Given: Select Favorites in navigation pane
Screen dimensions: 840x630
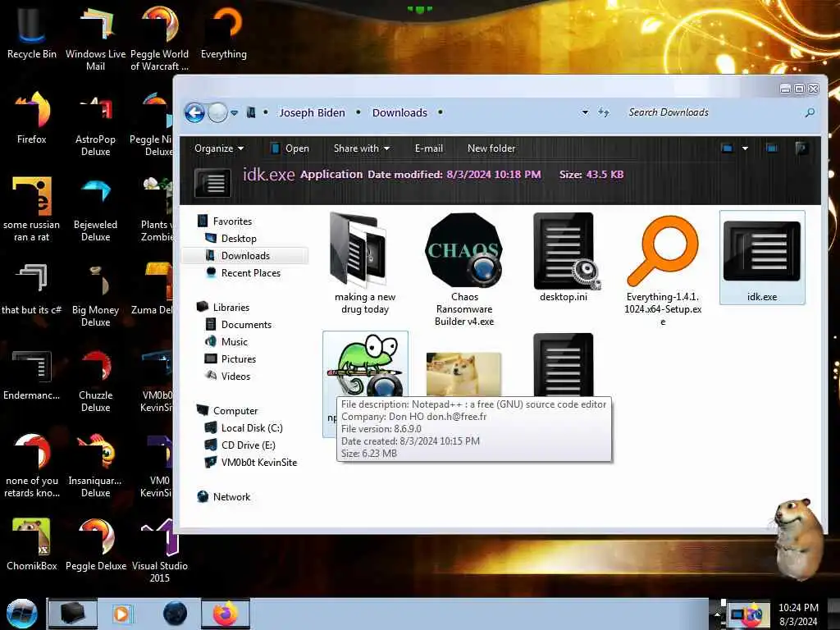Looking at the screenshot, I should (225, 221).
